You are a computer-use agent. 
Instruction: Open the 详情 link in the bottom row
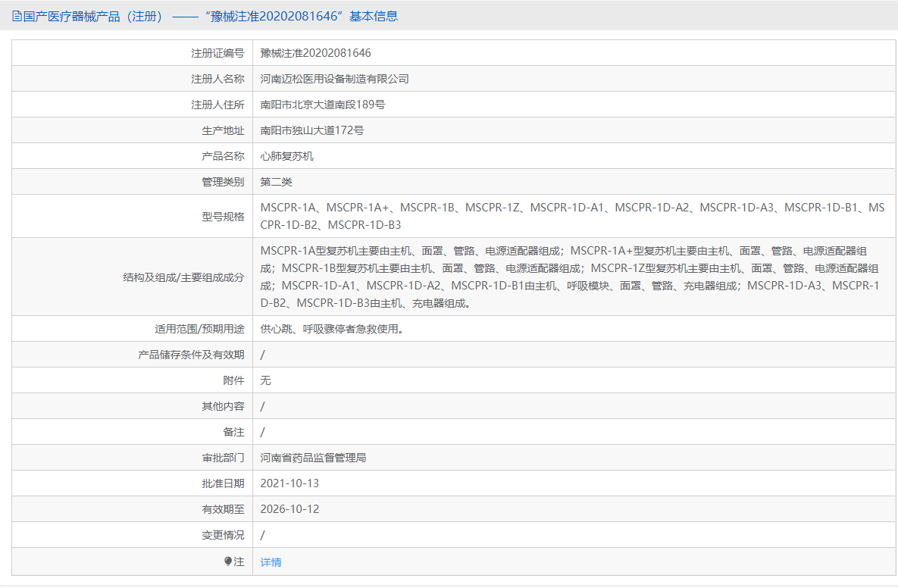271,561
